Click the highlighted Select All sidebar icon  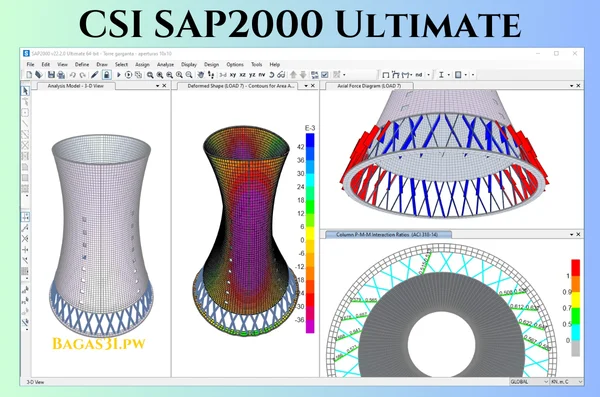(x=25, y=217)
